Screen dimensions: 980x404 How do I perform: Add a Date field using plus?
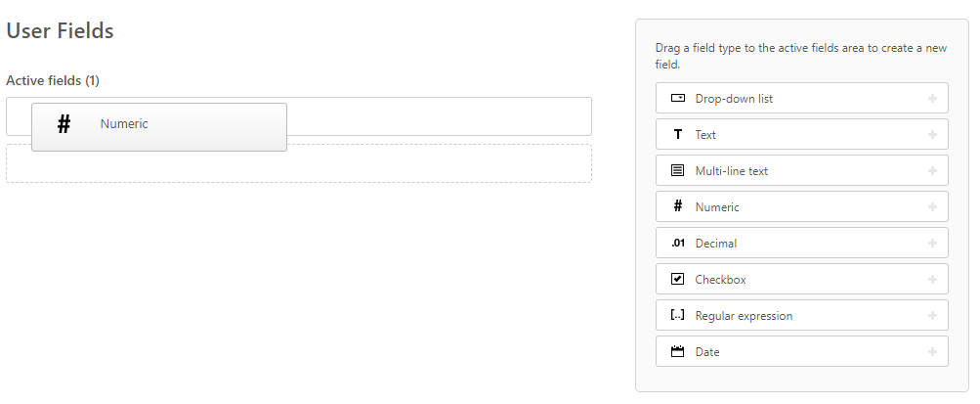tap(932, 352)
